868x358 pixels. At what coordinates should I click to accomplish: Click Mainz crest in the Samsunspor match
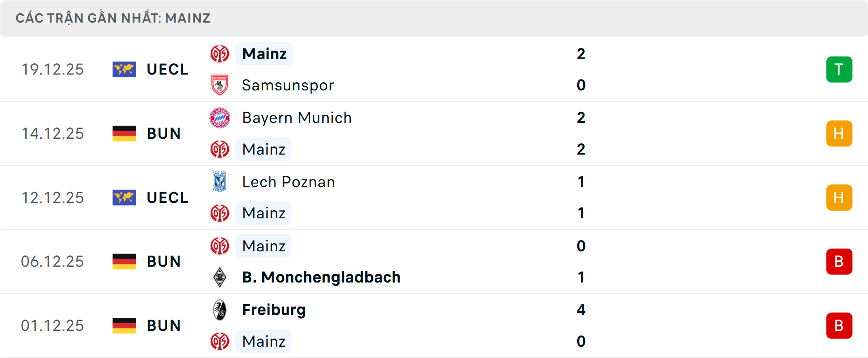click(220, 54)
